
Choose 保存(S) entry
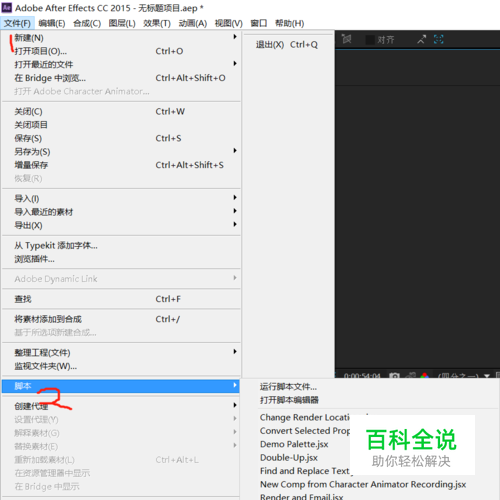pyautogui.click(x=121, y=138)
